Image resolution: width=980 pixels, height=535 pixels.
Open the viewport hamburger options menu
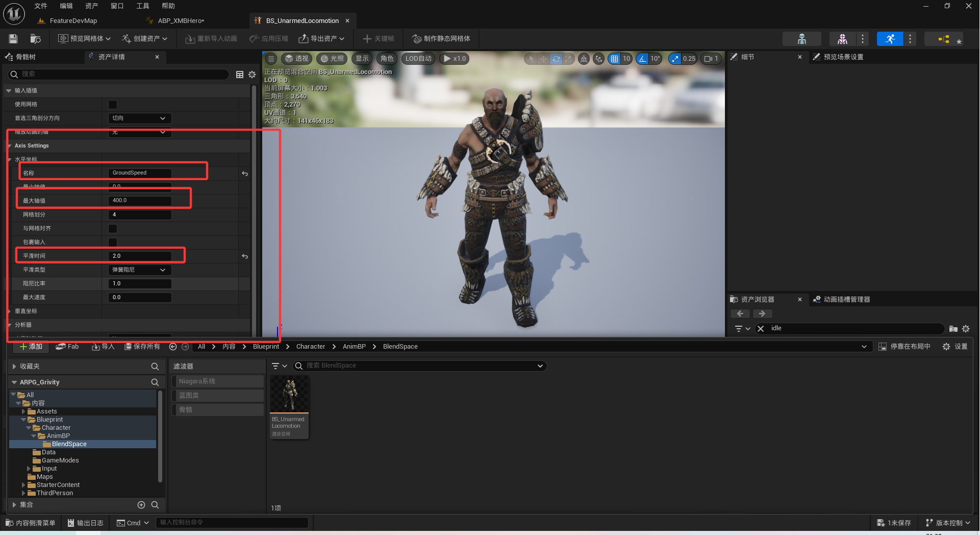tap(271, 59)
